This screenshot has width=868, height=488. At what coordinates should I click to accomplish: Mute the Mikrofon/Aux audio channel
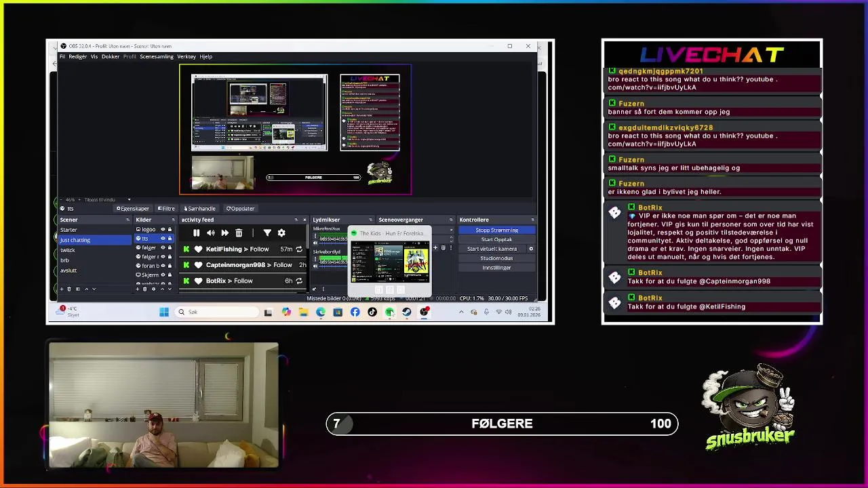[315, 243]
